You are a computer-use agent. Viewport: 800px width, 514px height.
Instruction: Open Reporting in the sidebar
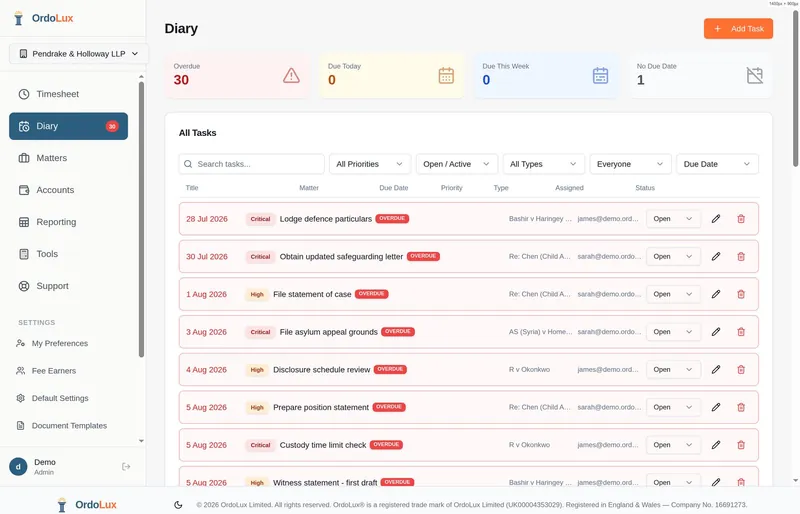pyautogui.click(x=68, y=222)
